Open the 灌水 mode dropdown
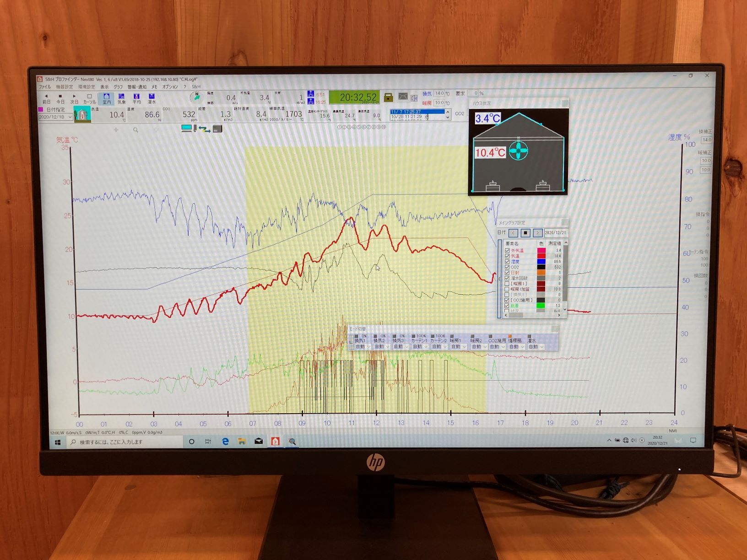Screen dimensions: 747x560 coord(535,347)
